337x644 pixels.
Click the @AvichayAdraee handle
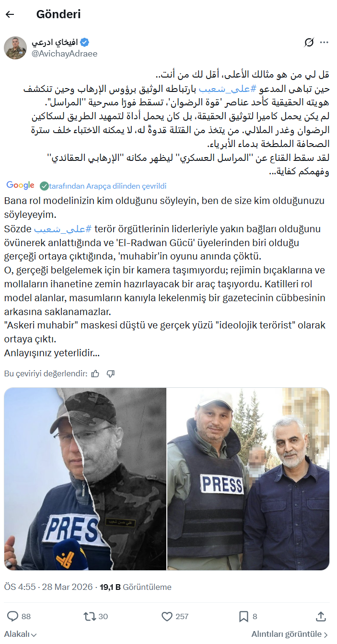point(64,54)
